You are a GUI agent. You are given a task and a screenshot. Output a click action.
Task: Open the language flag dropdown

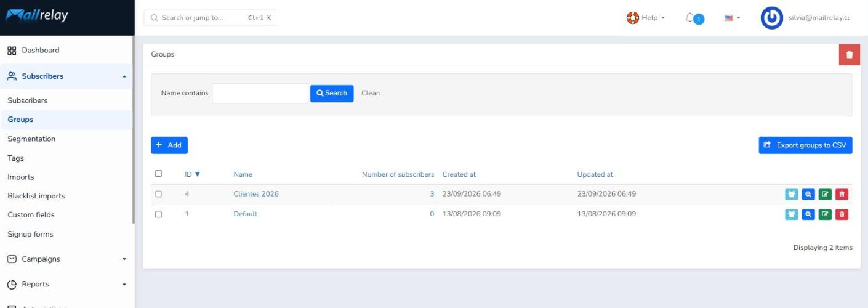732,18
